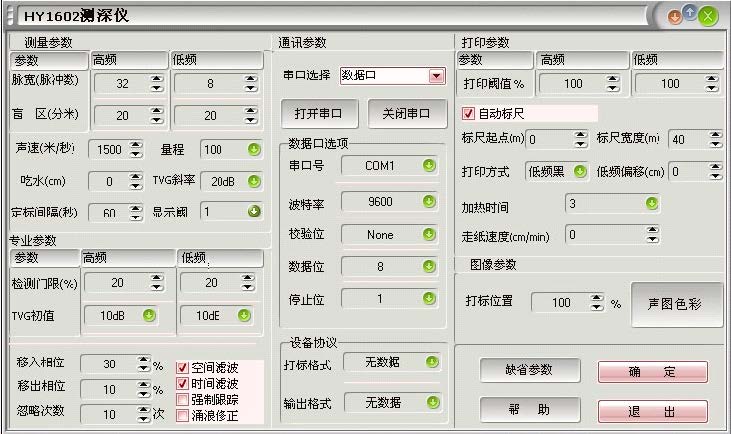Screen dimensions: 731x434
Task: Enable the 强制跟踪 checkbox
Action: pos(182,400)
